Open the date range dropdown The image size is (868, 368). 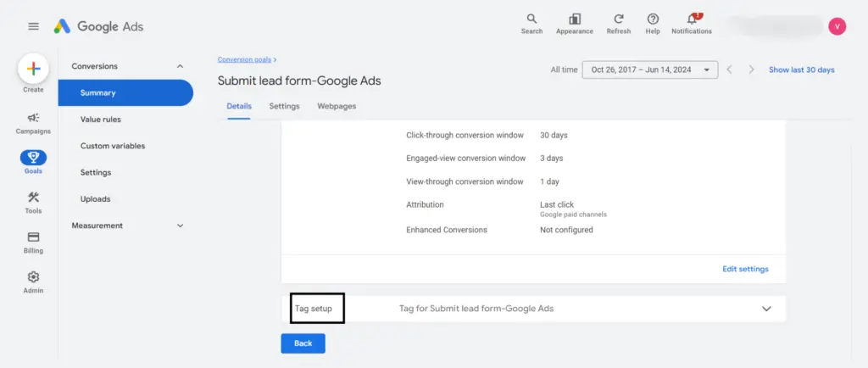(x=650, y=70)
